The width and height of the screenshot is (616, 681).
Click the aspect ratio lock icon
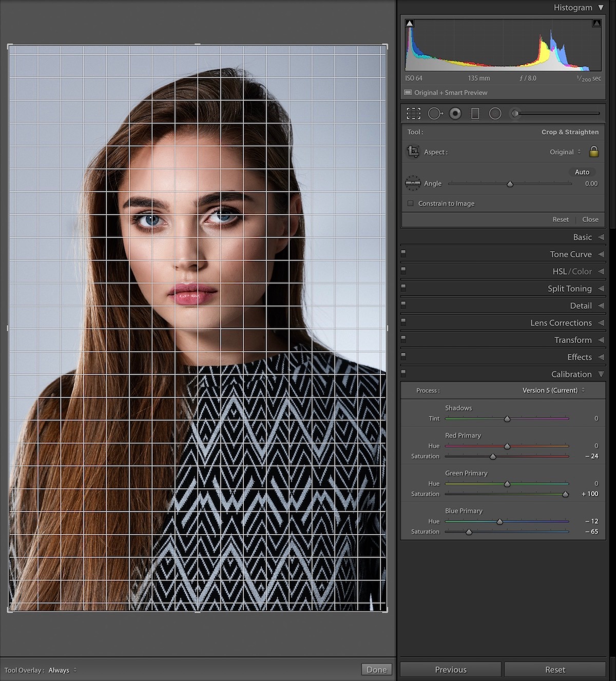(x=594, y=152)
